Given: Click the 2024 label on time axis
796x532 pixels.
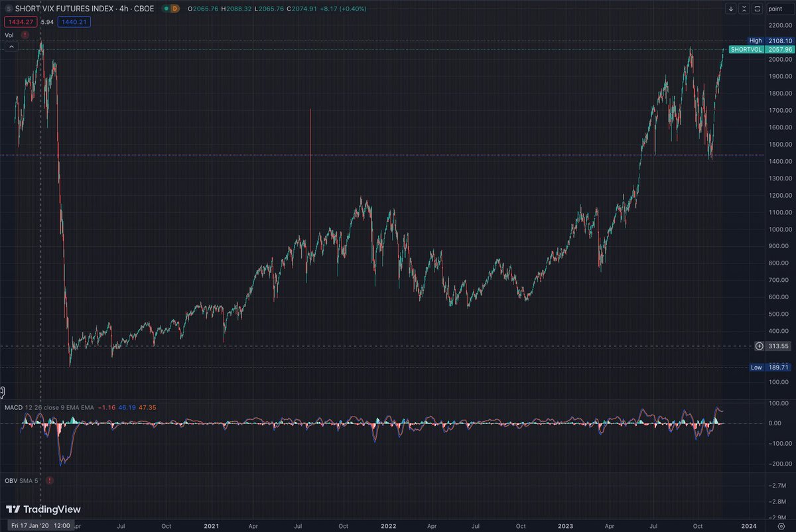Looking at the screenshot, I should tap(748, 526).
